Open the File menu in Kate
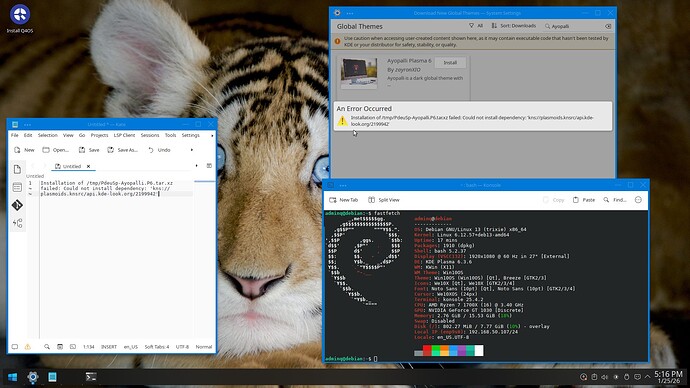The width and height of the screenshot is (690, 388). click(x=15, y=135)
